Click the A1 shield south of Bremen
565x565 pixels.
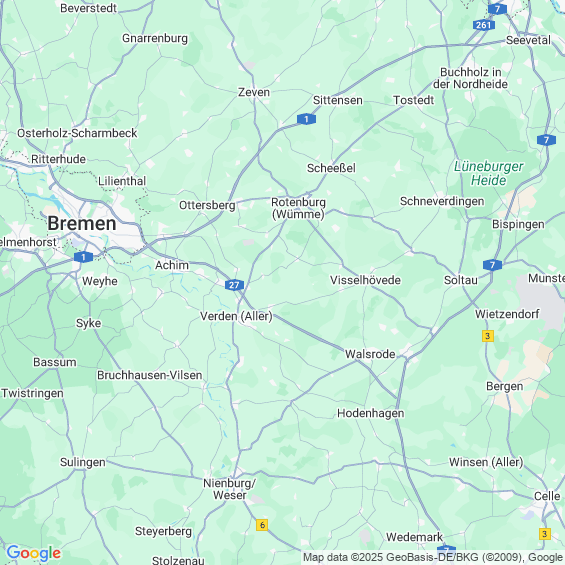83,257
